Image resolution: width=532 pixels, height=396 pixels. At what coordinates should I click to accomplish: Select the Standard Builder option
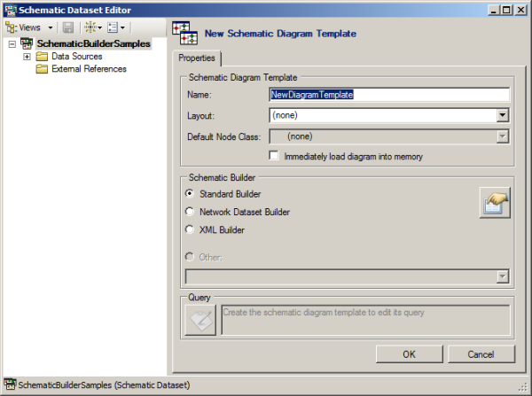189,193
